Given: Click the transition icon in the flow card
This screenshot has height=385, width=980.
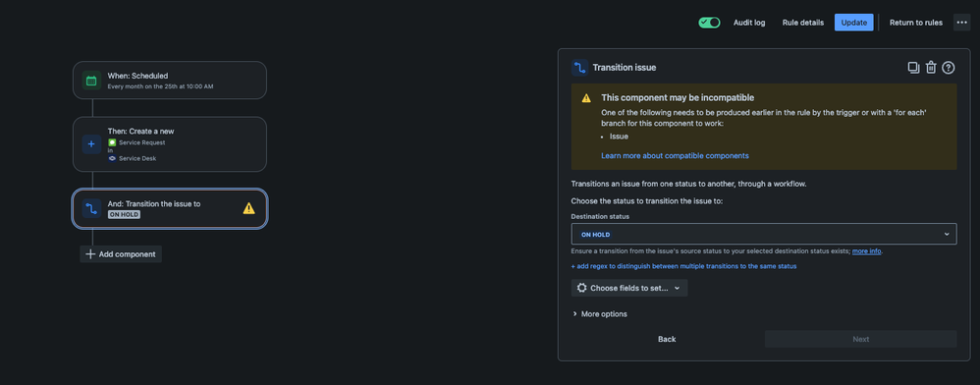Looking at the screenshot, I should pyautogui.click(x=91, y=208).
